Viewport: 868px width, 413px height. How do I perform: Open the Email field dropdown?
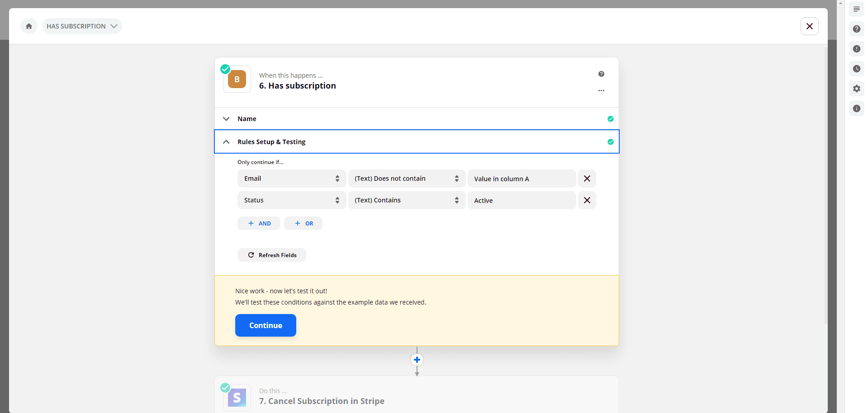[292, 178]
